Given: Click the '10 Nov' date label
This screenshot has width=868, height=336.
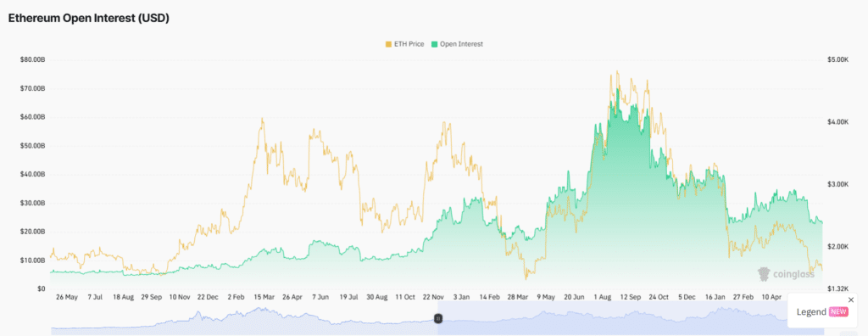Looking at the screenshot, I should [x=180, y=297].
